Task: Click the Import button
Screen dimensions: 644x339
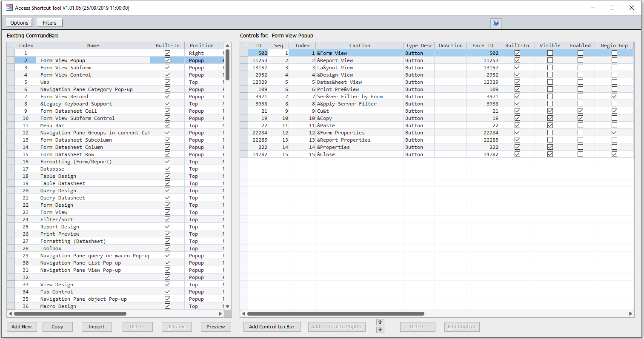Action: click(x=97, y=327)
